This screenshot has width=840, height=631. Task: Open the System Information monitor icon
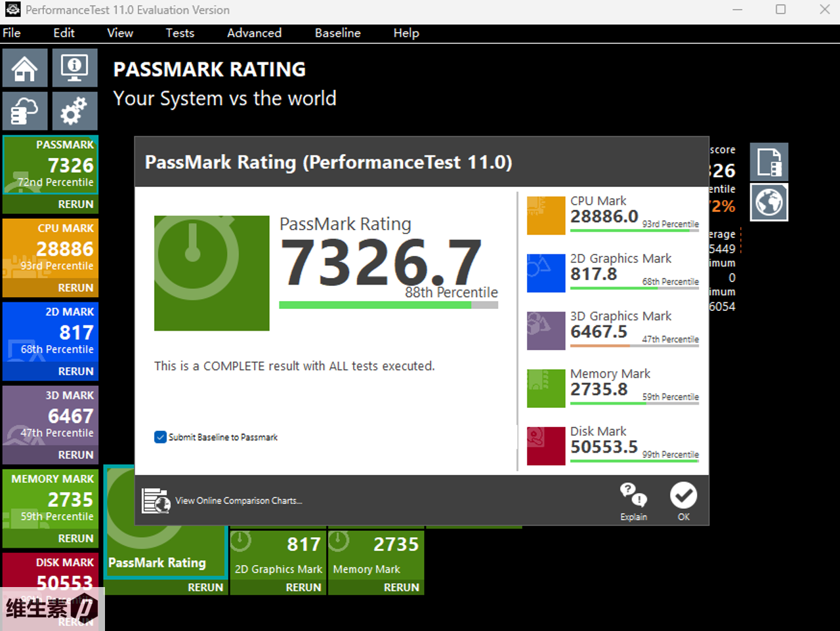point(75,68)
